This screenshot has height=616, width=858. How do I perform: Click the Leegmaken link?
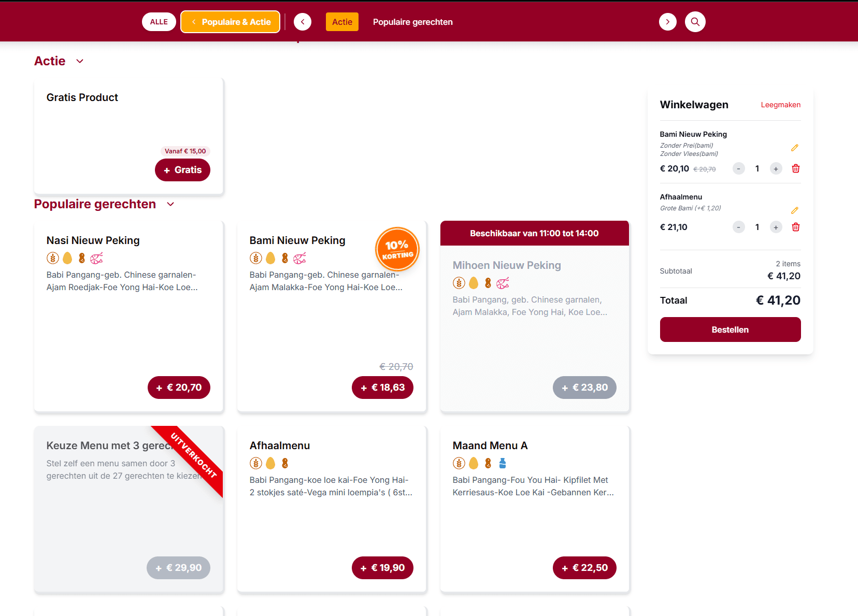pyautogui.click(x=780, y=105)
